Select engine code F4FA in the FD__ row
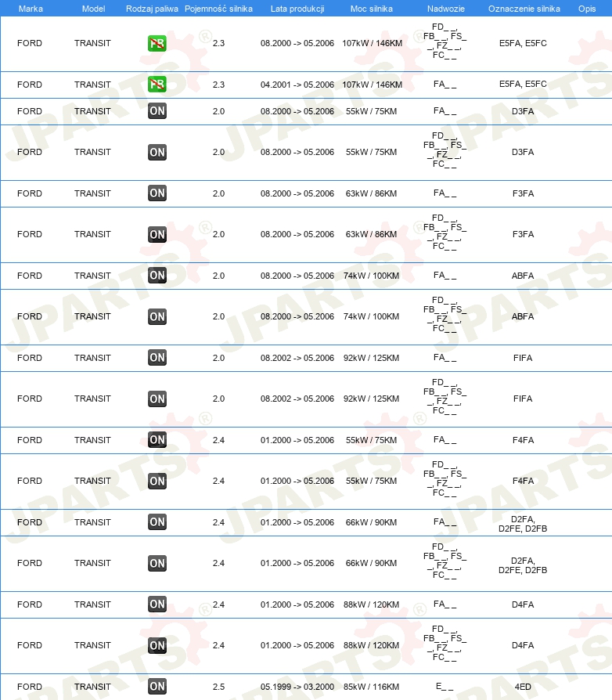 tap(523, 481)
